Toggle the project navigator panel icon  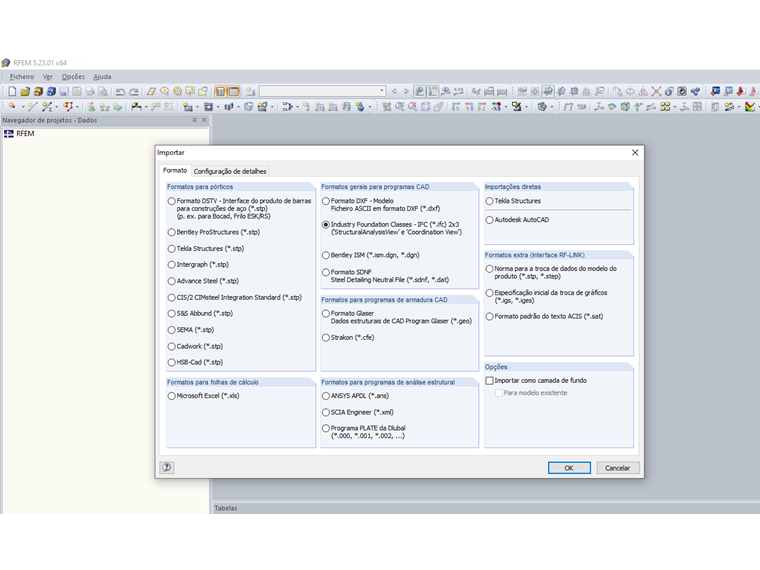point(221,91)
